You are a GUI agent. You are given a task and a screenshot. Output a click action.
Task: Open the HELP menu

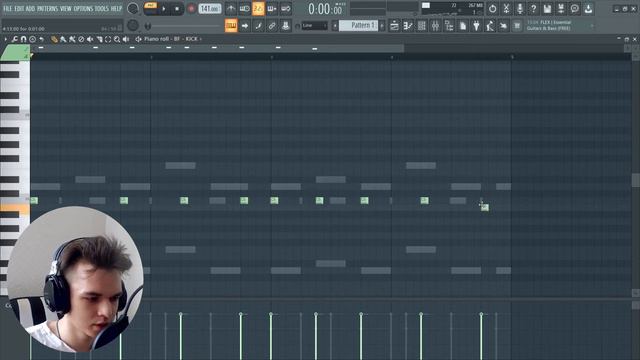coord(116,8)
